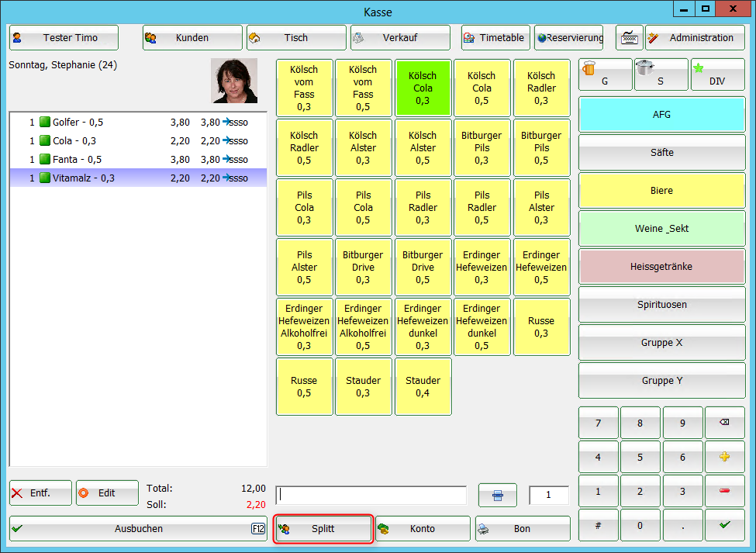This screenshot has width=756, height=553.
Task: Click the Splitt button
Action: point(323,529)
